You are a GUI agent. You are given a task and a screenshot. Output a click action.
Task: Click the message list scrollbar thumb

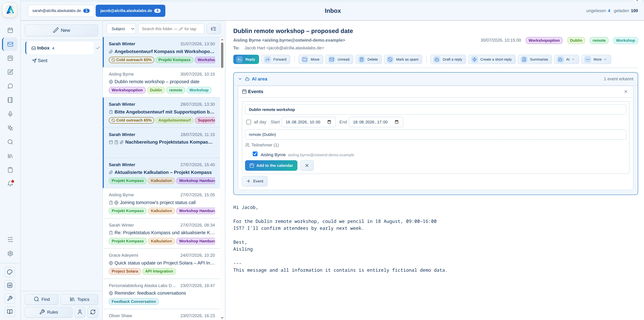coord(222,55)
